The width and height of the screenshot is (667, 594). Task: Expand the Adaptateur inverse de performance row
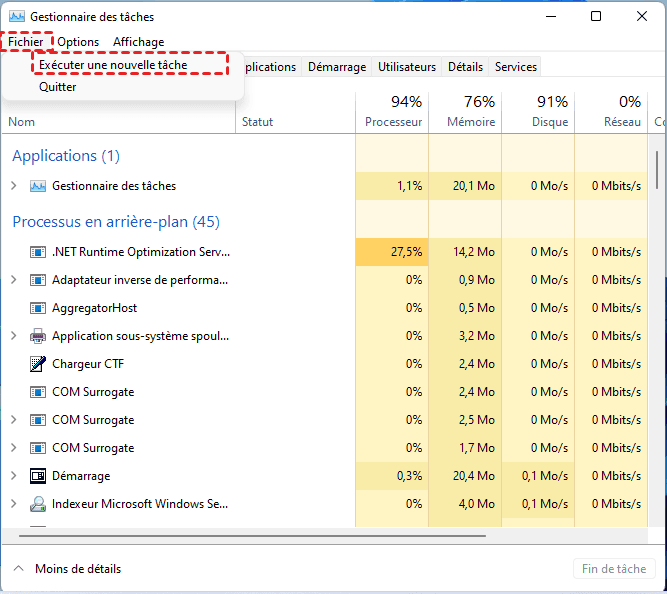pos(14,280)
